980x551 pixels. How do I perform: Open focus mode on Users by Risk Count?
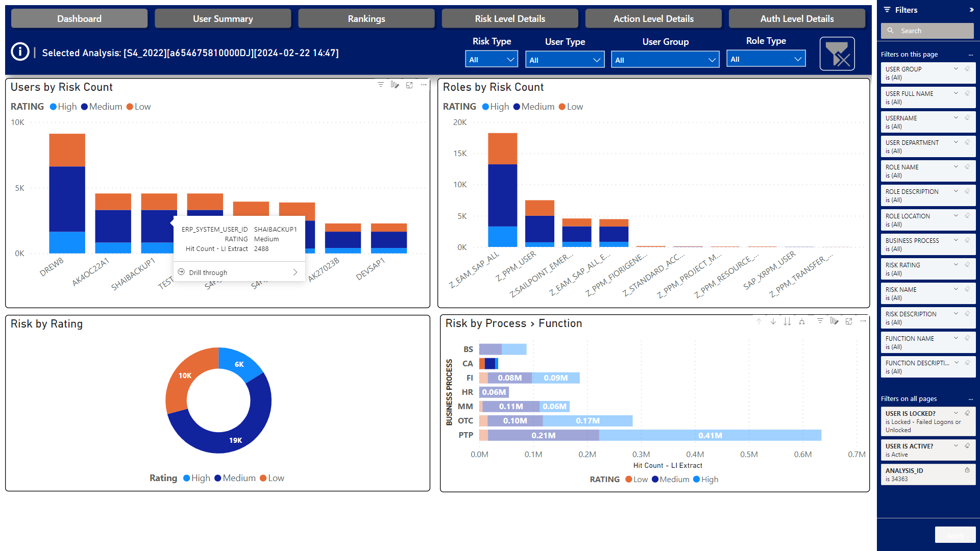(x=409, y=85)
